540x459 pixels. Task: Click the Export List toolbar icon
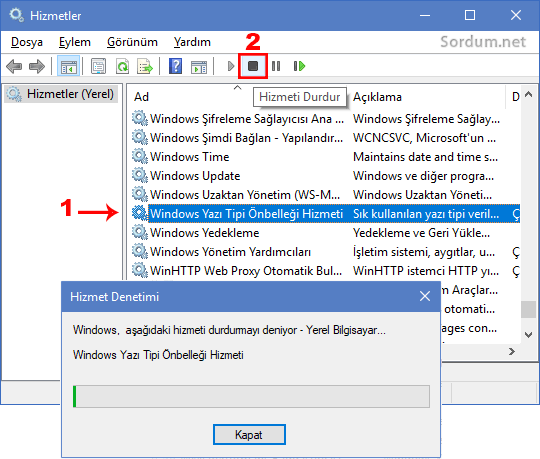(145, 66)
